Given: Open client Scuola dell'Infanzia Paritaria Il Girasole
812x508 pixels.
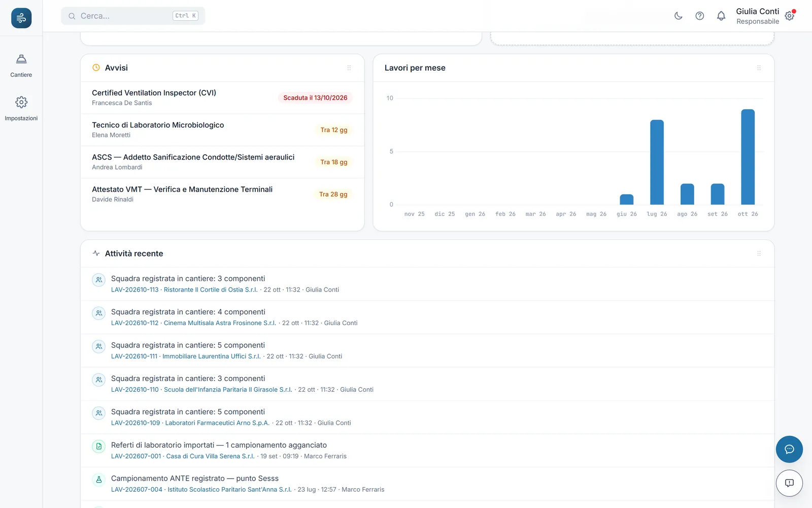Looking at the screenshot, I should (x=228, y=390).
